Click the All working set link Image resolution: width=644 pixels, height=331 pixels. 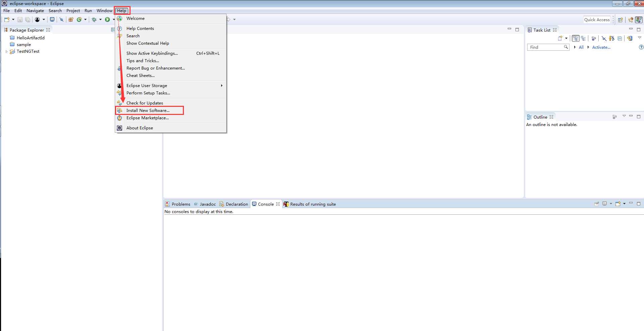[x=581, y=47]
